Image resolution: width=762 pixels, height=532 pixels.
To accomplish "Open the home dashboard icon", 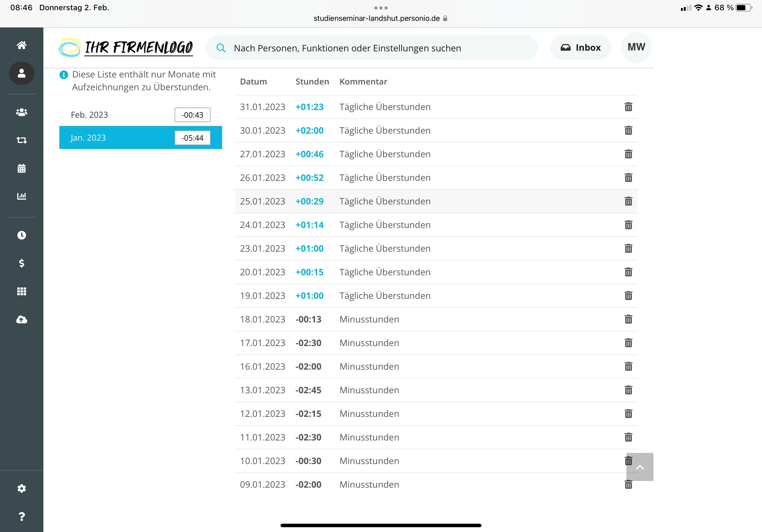I will [22, 45].
